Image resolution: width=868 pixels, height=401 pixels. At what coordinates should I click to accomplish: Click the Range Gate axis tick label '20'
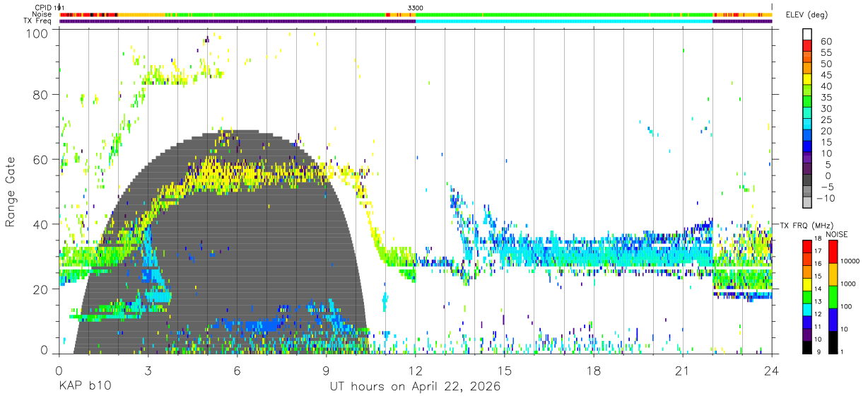pyautogui.click(x=40, y=289)
